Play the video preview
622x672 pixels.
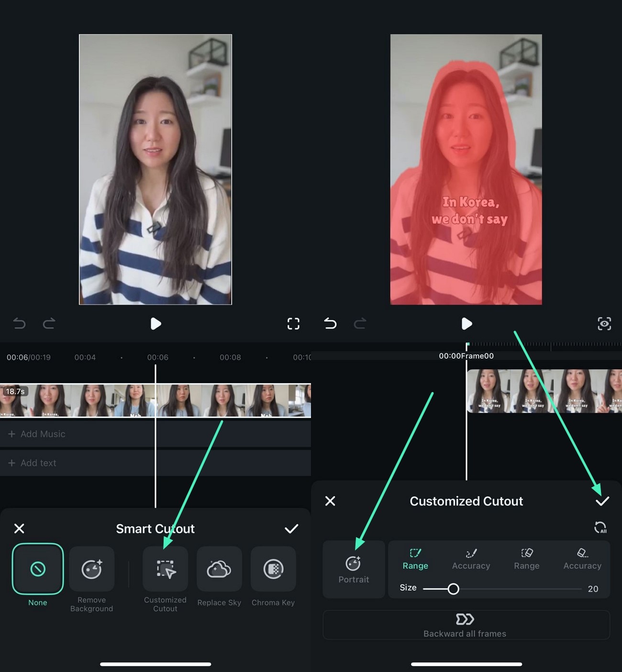[x=155, y=324]
